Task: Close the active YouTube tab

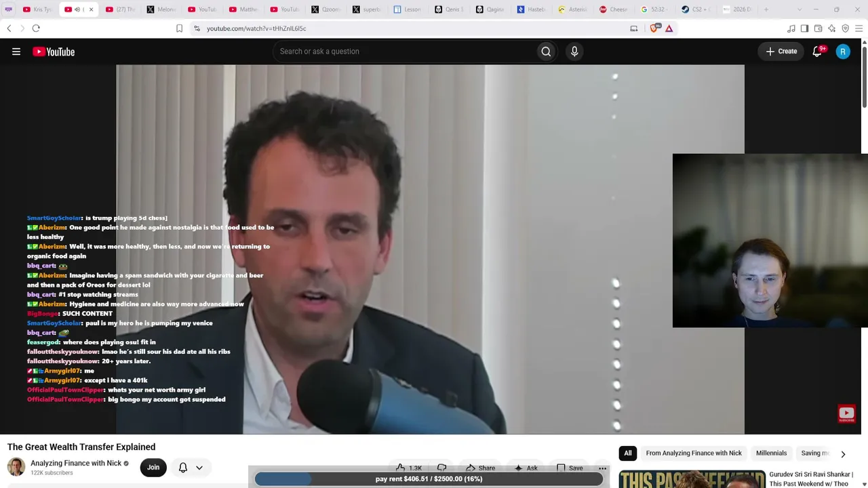Action: click(91, 9)
